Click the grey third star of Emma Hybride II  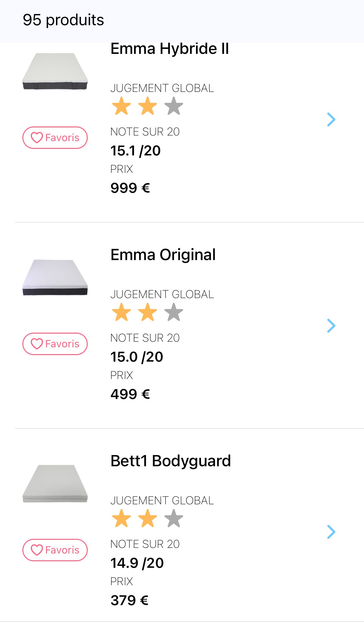(x=174, y=106)
